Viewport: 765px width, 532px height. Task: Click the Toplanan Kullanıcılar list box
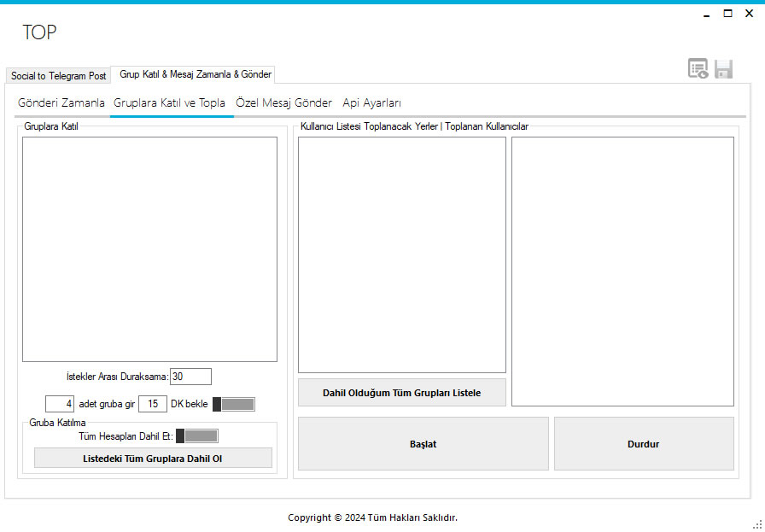point(622,272)
